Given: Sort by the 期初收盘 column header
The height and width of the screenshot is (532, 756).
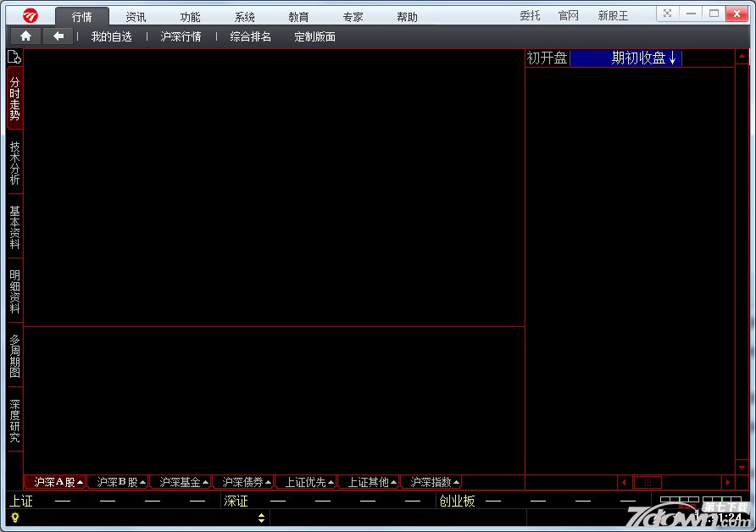Looking at the screenshot, I should [625, 58].
